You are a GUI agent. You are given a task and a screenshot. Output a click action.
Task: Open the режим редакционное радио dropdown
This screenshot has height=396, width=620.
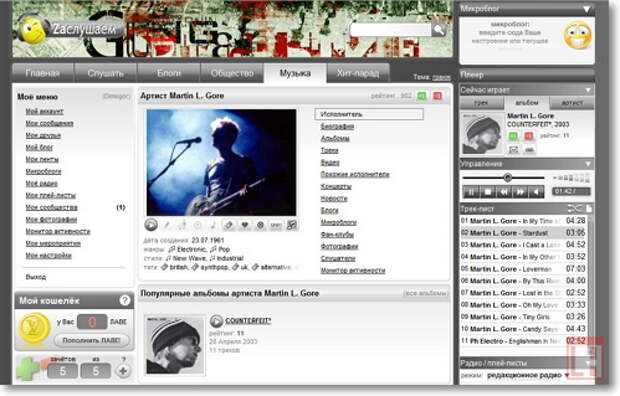point(528,375)
